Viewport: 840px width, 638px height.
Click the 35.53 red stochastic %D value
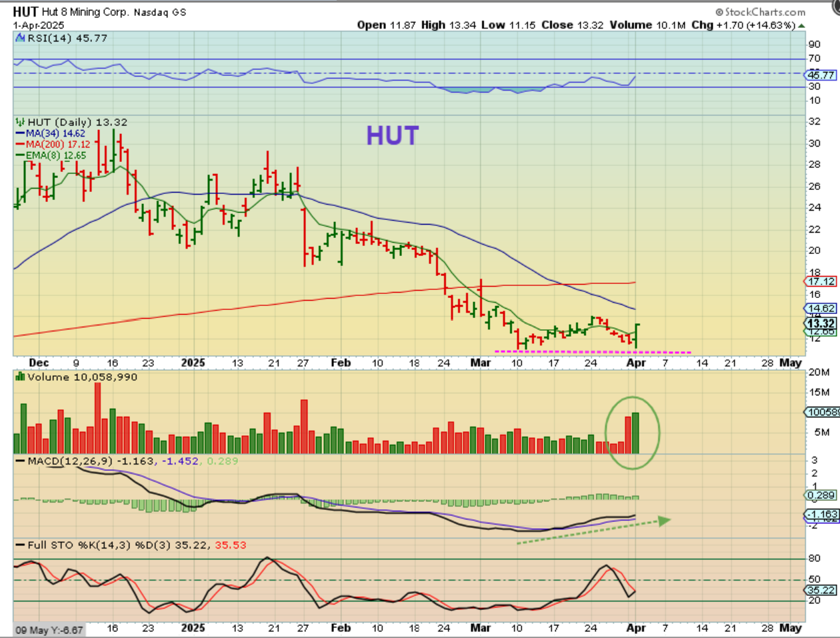pyautogui.click(x=231, y=545)
